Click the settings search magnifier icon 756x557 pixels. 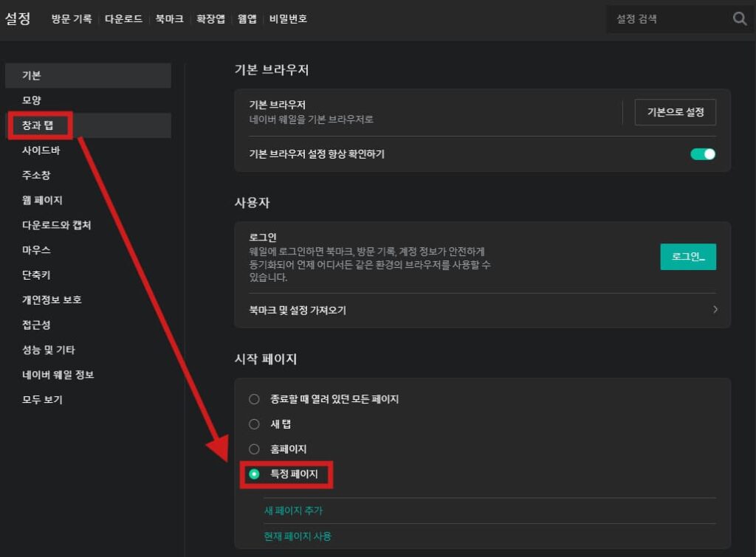[x=740, y=19]
